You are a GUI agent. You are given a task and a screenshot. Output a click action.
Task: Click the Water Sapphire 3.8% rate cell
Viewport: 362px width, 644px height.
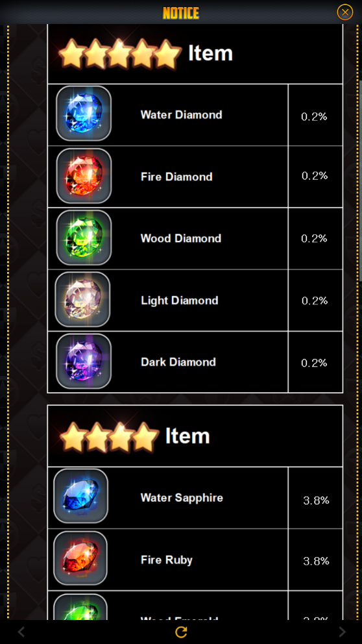coord(316,498)
